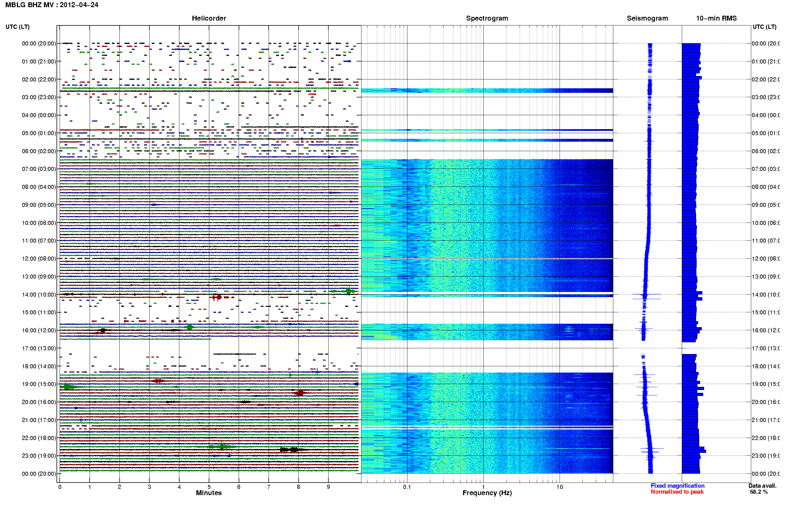812x508 pixels.
Task: Click the plot title 'MBLG BHZ MV : 2012-04-24'
Action: 52,5
